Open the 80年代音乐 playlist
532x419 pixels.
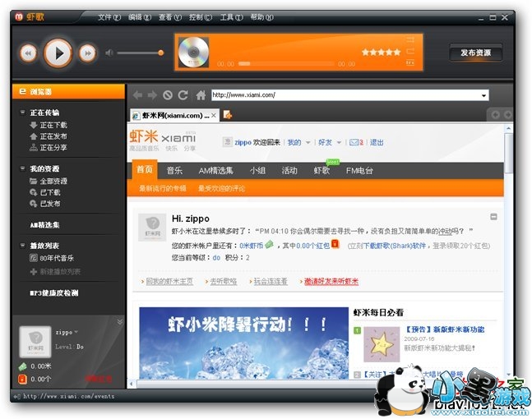click(x=52, y=258)
